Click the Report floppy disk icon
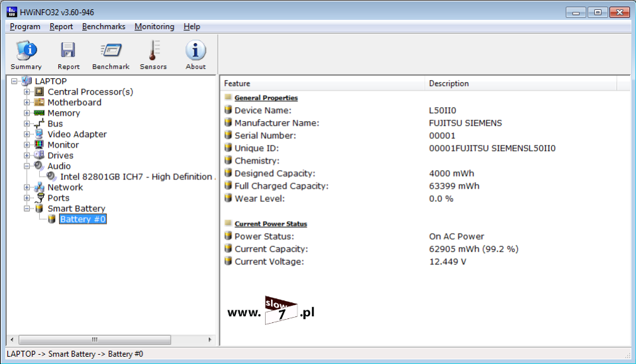The image size is (636, 364). point(68,50)
